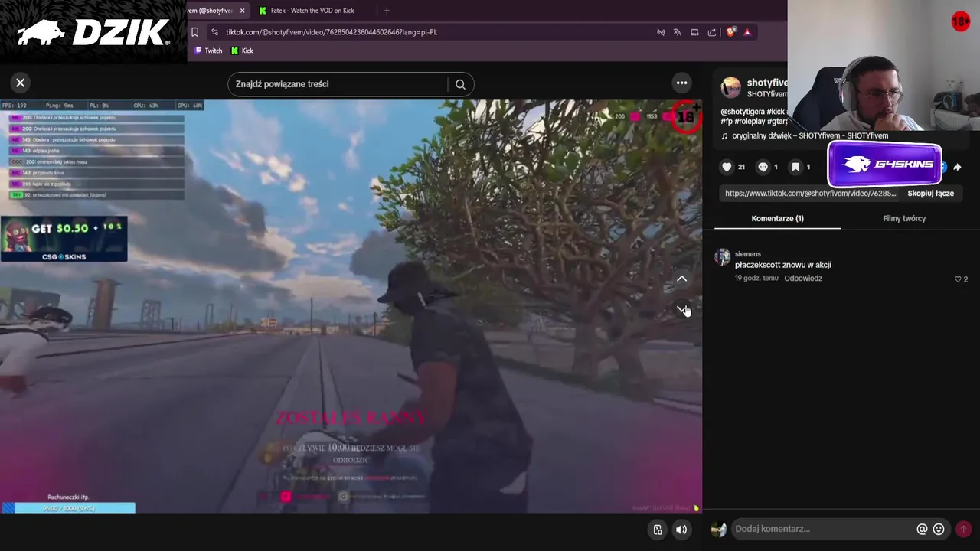Go to the next video with down chevron
The image size is (980, 551).
tap(681, 309)
